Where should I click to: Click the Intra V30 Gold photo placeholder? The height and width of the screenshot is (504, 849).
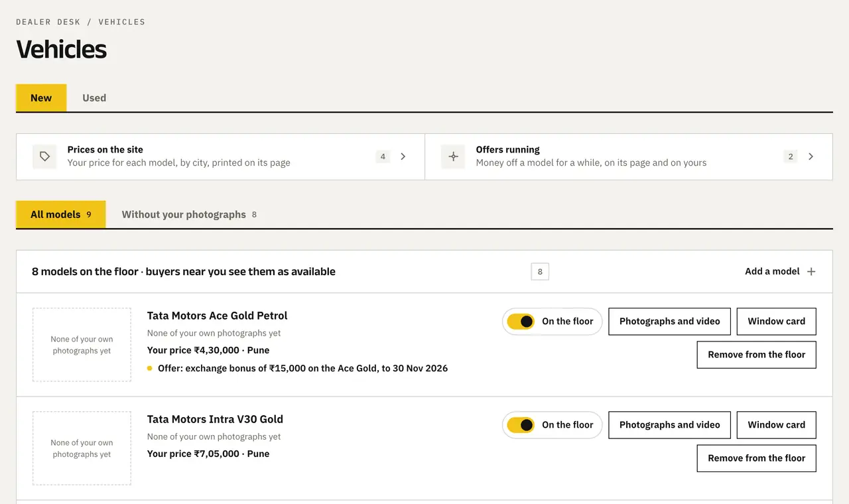pyautogui.click(x=82, y=448)
